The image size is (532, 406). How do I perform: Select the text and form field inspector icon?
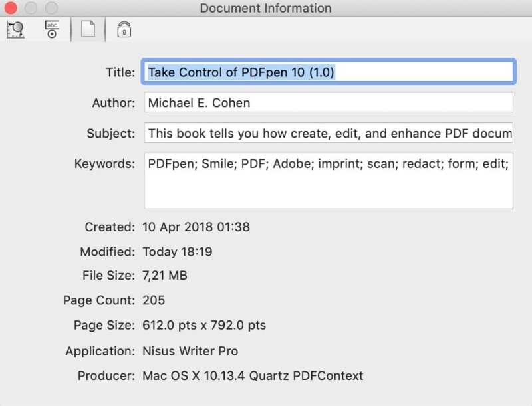click(53, 30)
